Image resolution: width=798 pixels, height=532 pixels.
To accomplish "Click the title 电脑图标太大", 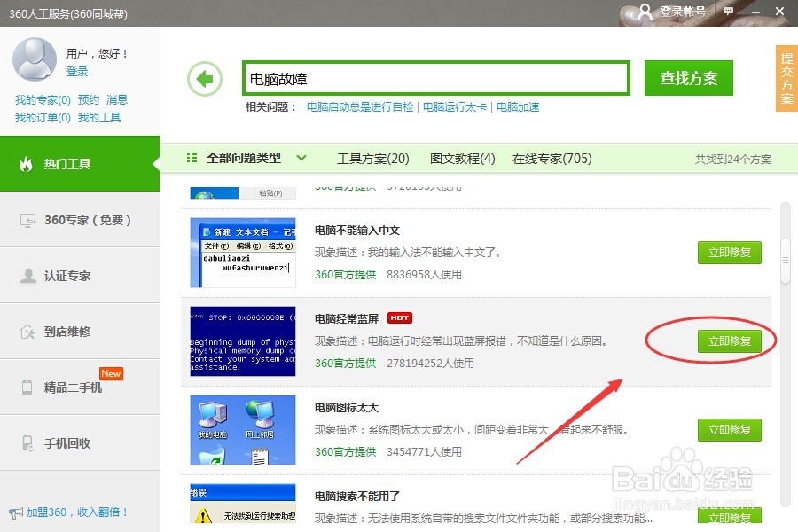I will [x=347, y=407].
